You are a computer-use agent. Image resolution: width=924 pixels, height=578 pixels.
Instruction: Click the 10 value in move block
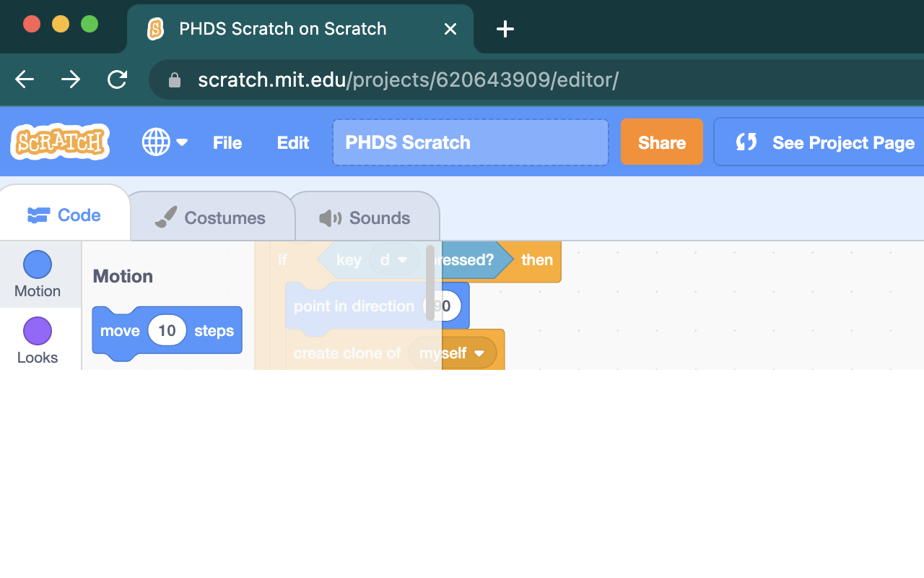[167, 331]
